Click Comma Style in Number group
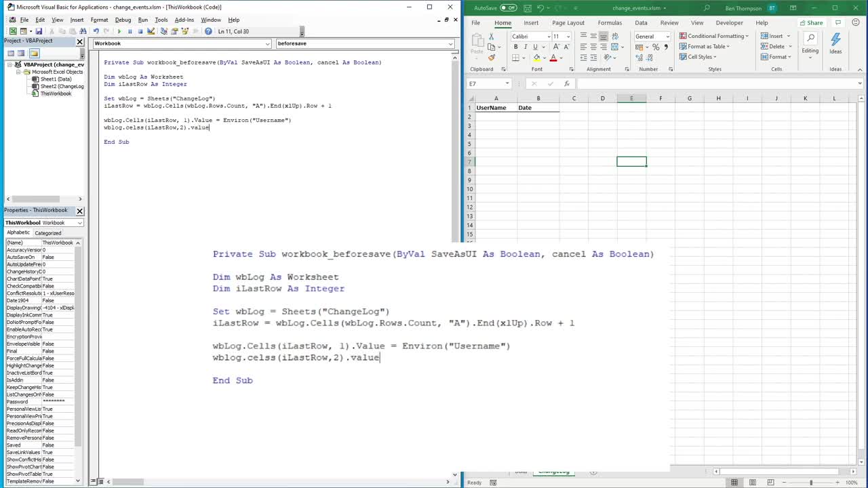The width and height of the screenshot is (868, 488). click(x=666, y=47)
